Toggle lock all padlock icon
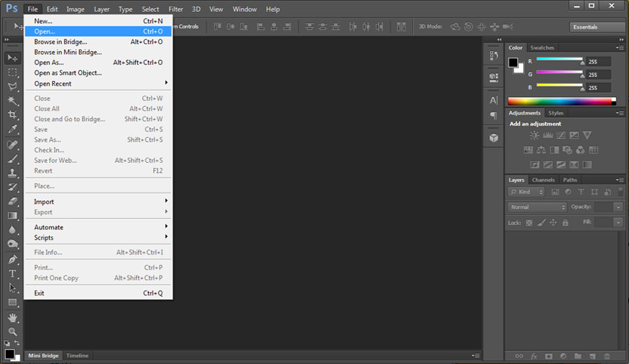 tap(565, 223)
